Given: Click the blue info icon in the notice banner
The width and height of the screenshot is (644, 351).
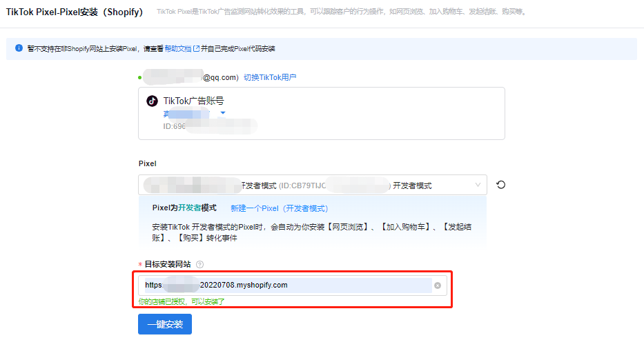Looking at the screenshot, I should 19,48.
